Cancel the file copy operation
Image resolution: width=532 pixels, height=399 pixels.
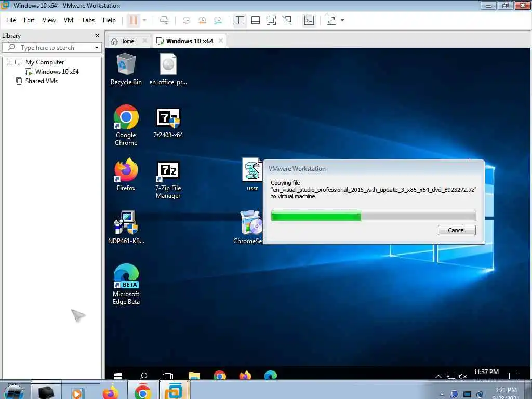point(457,230)
